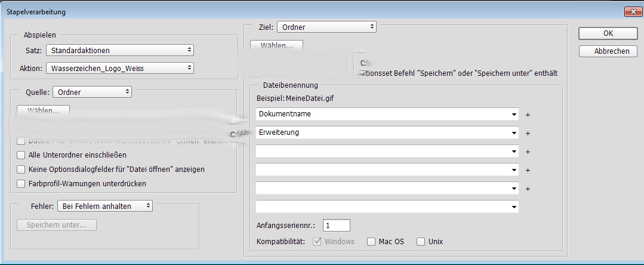The width and height of the screenshot is (644, 265).
Task: Open the Erweiterung naming dropdown arrow
Action: [514, 133]
